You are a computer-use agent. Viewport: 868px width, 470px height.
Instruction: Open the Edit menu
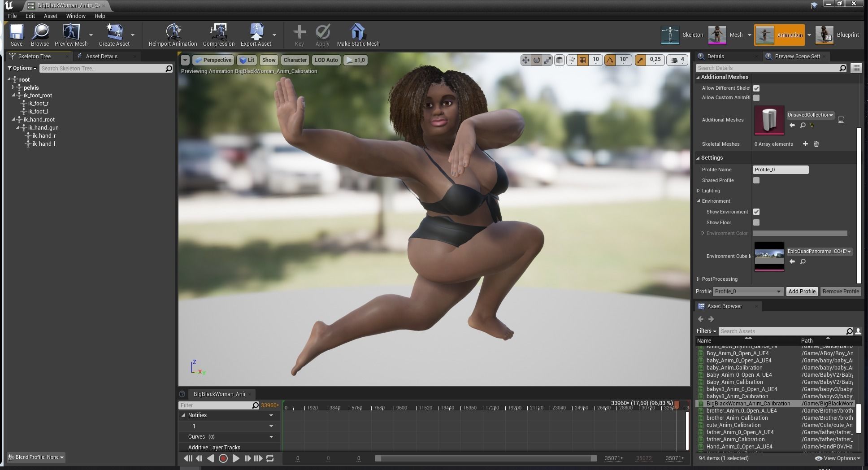click(30, 16)
